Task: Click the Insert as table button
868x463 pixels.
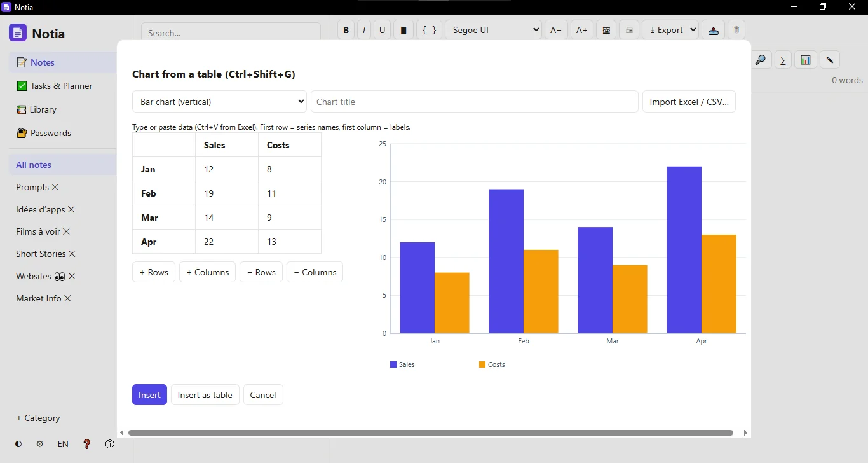Action: tap(205, 395)
